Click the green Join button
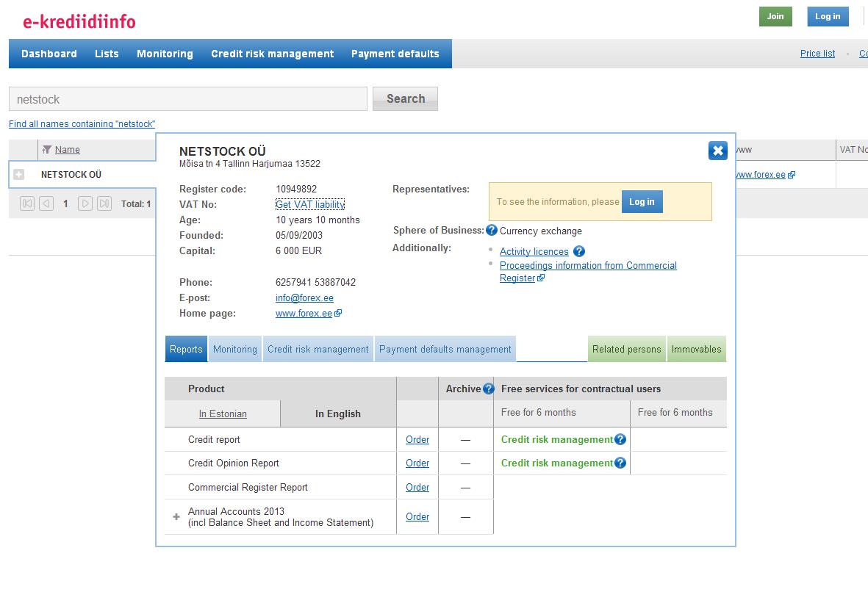 tap(775, 16)
